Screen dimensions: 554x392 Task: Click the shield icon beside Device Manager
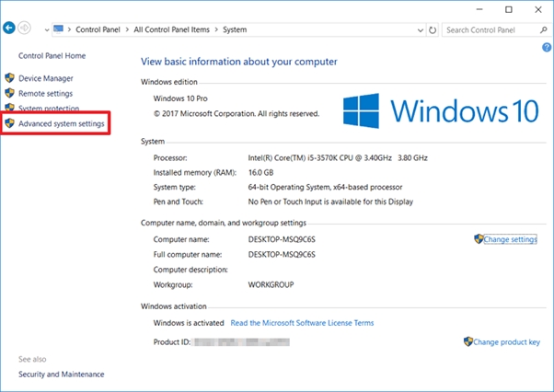pyautogui.click(x=10, y=78)
